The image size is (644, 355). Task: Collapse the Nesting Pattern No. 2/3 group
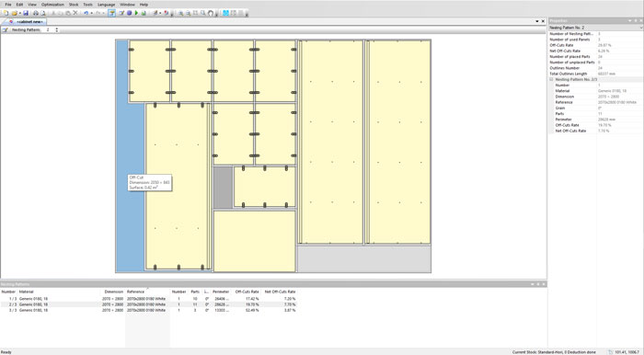coord(552,79)
